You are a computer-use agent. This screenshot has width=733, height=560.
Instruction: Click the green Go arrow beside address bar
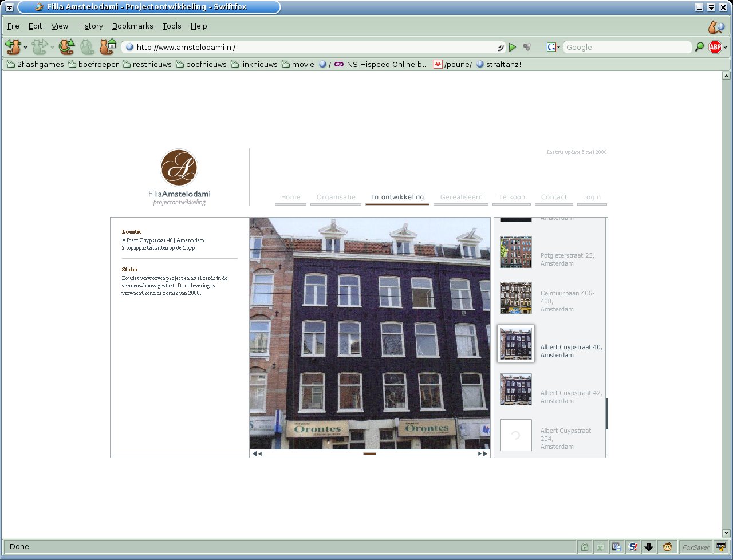513,48
